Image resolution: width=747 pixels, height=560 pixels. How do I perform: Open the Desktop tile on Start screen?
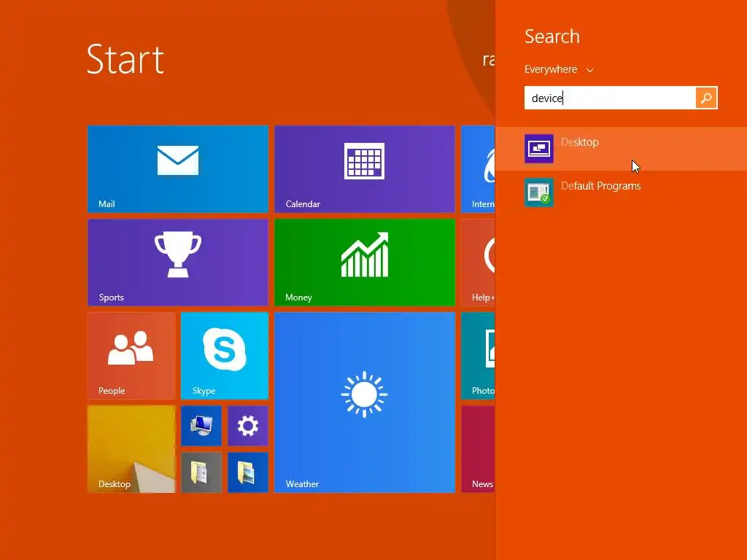click(131, 449)
